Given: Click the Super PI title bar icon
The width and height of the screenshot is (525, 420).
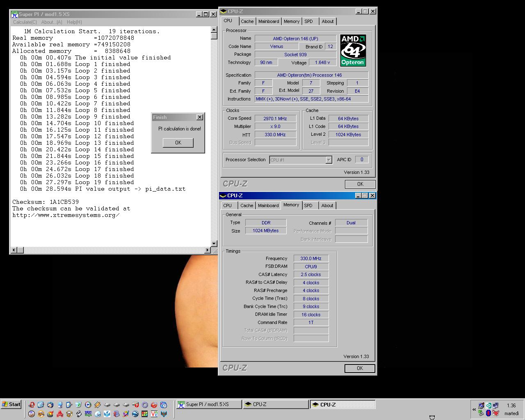Looking at the screenshot, I should click(x=14, y=14).
